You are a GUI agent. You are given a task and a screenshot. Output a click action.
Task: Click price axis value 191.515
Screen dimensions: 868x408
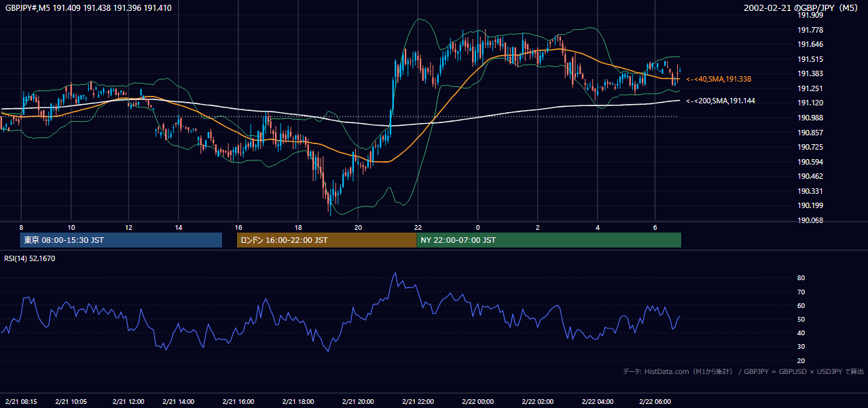[810, 59]
